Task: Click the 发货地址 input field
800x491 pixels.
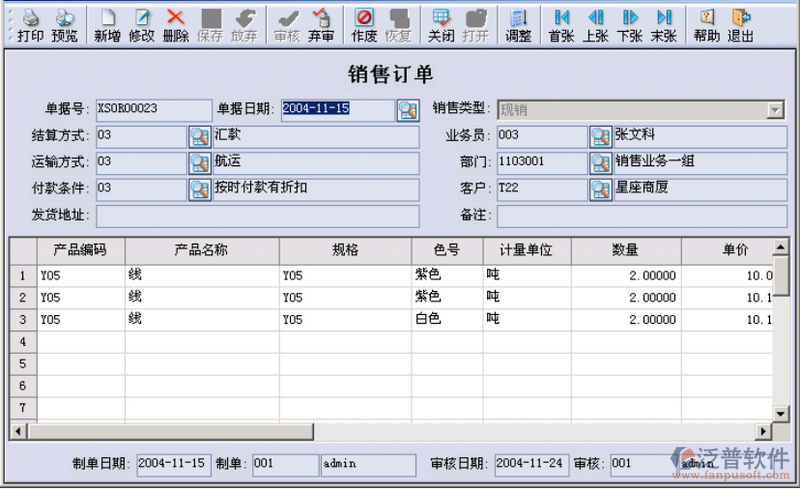Action: coord(257,215)
